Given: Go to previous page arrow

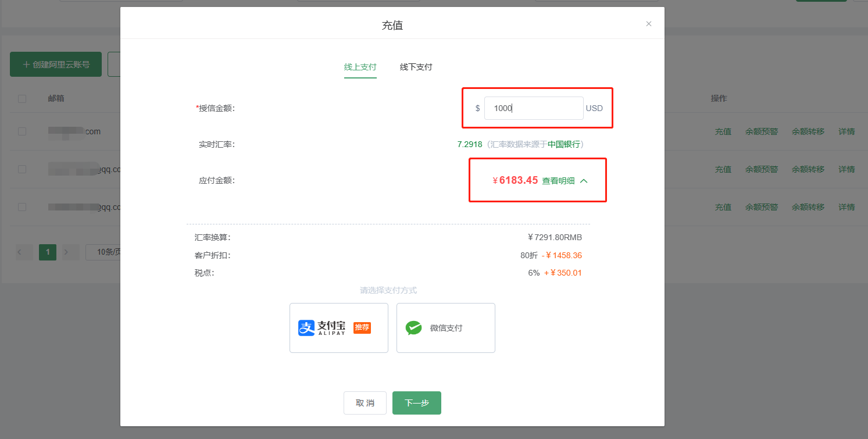Looking at the screenshot, I should tap(20, 252).
